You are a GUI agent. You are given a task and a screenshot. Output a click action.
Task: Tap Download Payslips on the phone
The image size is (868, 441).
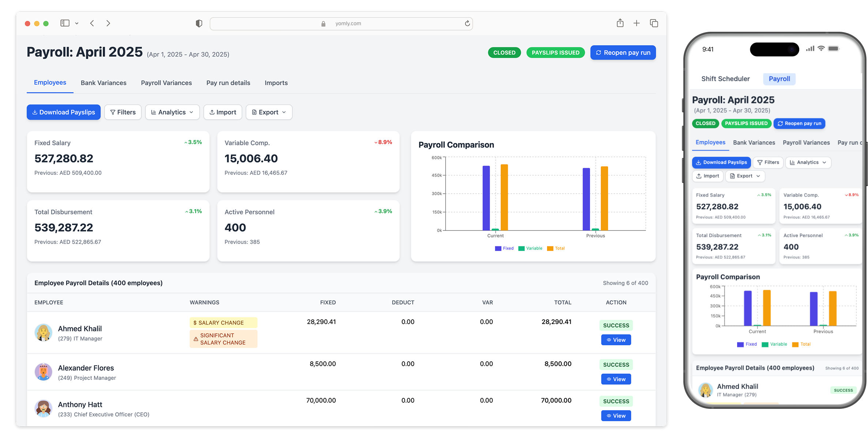click(x=721, y=162)
